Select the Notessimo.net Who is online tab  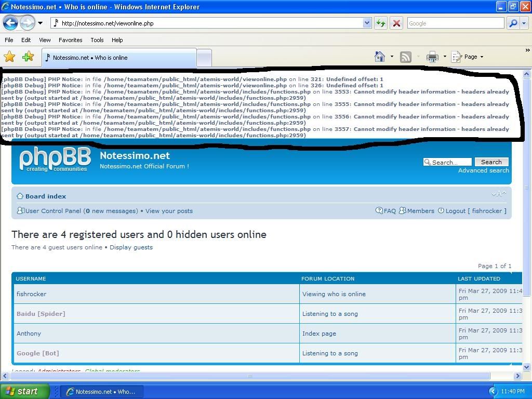point(118,58)
